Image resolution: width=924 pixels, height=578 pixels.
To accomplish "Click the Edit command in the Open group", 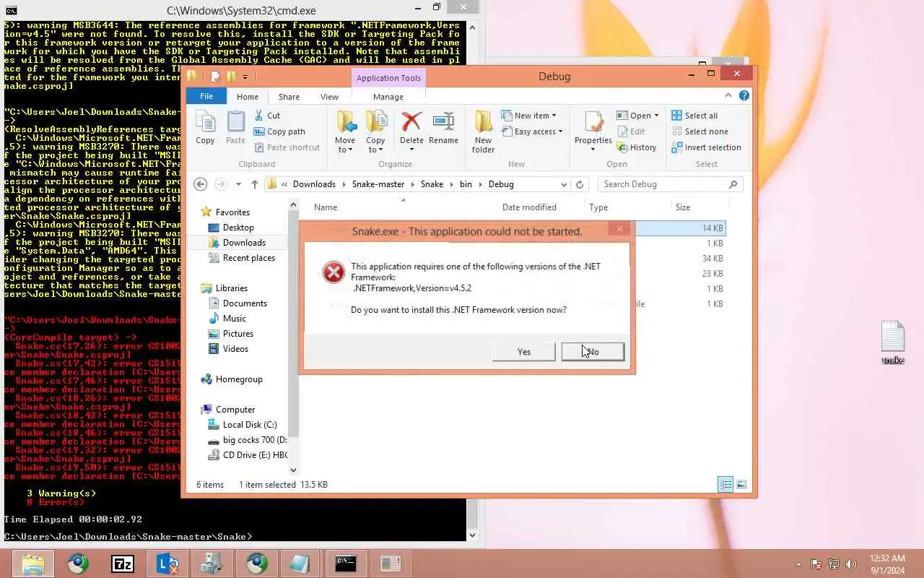I will [x=631, y=131].
